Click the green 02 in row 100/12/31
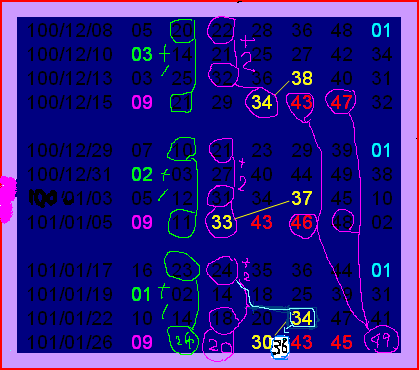This screenshot has width=419, height=370. (142, 174)
